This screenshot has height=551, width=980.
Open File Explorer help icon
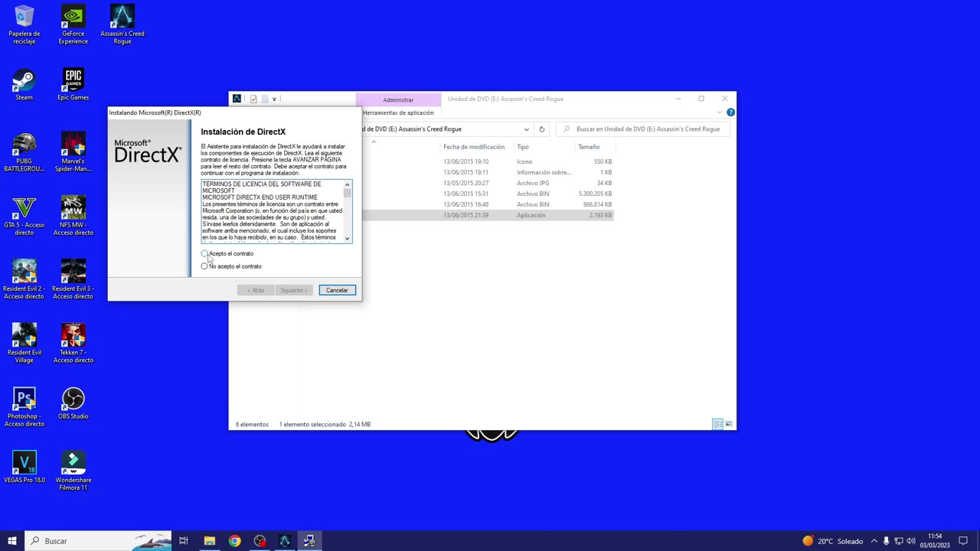click(730, 112)
